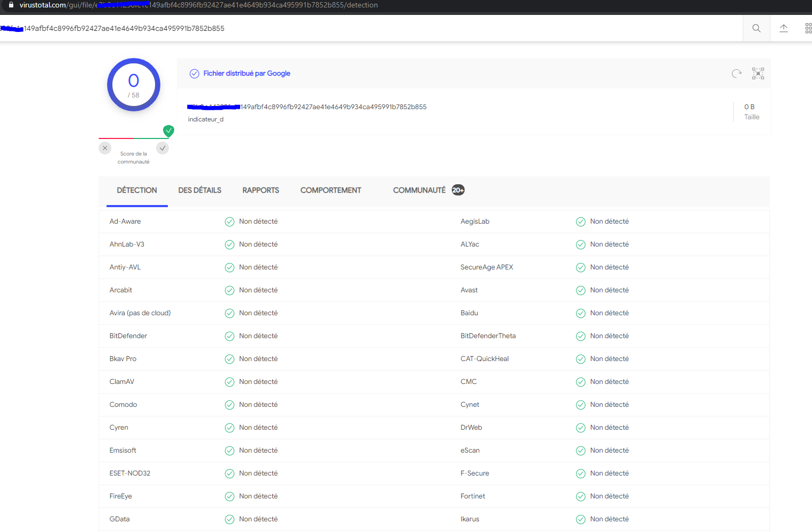The image size is (812, 532).
Task: Click the status check icon for Baidu
Action: coord(581,313)
